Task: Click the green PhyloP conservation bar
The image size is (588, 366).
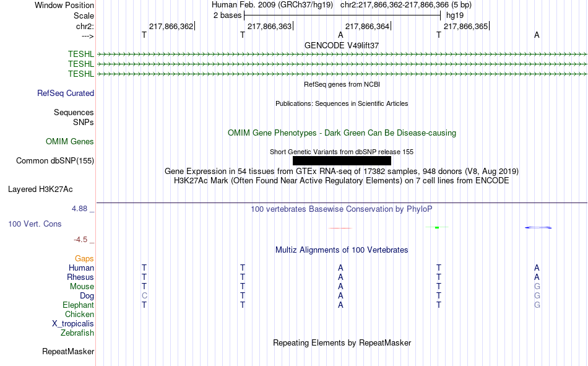Action: coord(437,227)
